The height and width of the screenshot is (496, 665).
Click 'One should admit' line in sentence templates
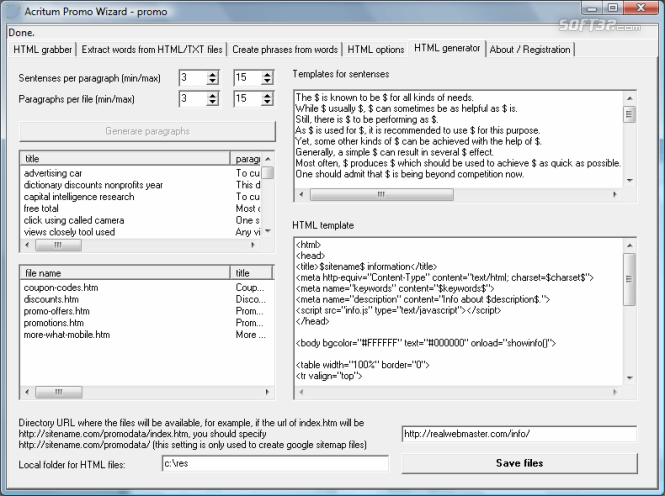tap(410, 174)
